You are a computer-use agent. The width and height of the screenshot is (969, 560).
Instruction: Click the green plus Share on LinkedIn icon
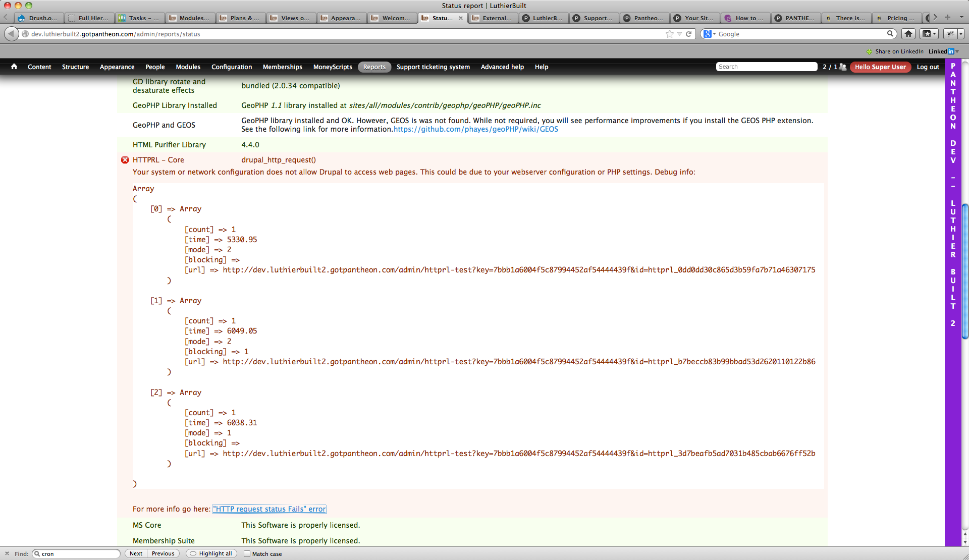pos(869,51)
